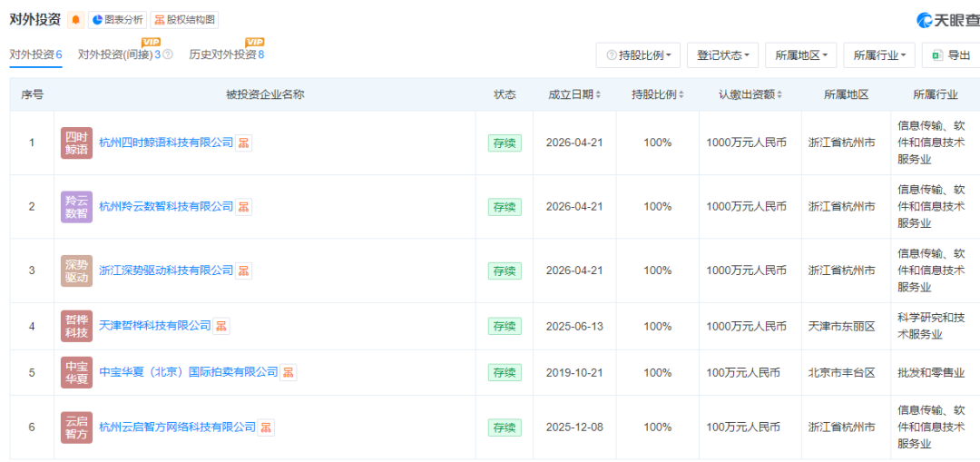
Task: Expand the 所属地区 filter dropdown
Action: [x=801, y=55]
